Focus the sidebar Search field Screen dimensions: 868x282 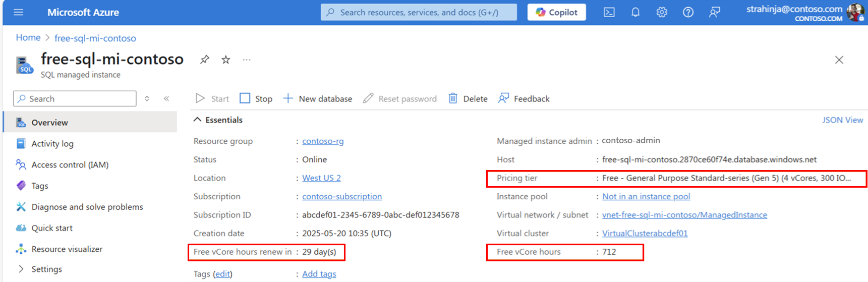click(75, 98)
